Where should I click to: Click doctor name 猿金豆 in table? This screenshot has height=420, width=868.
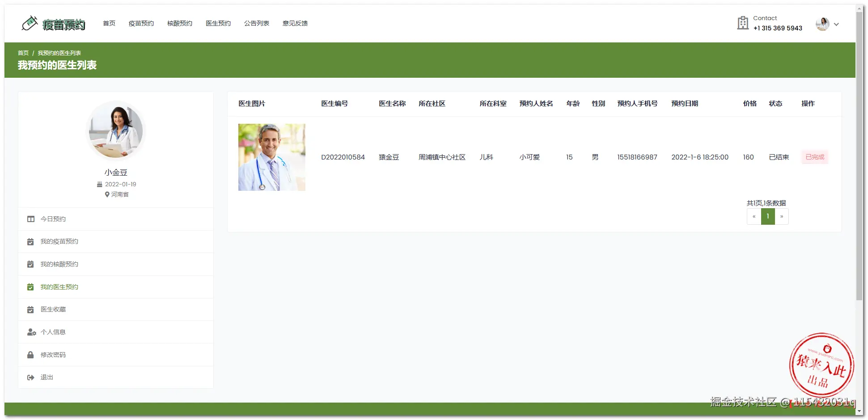coord(389,157)
